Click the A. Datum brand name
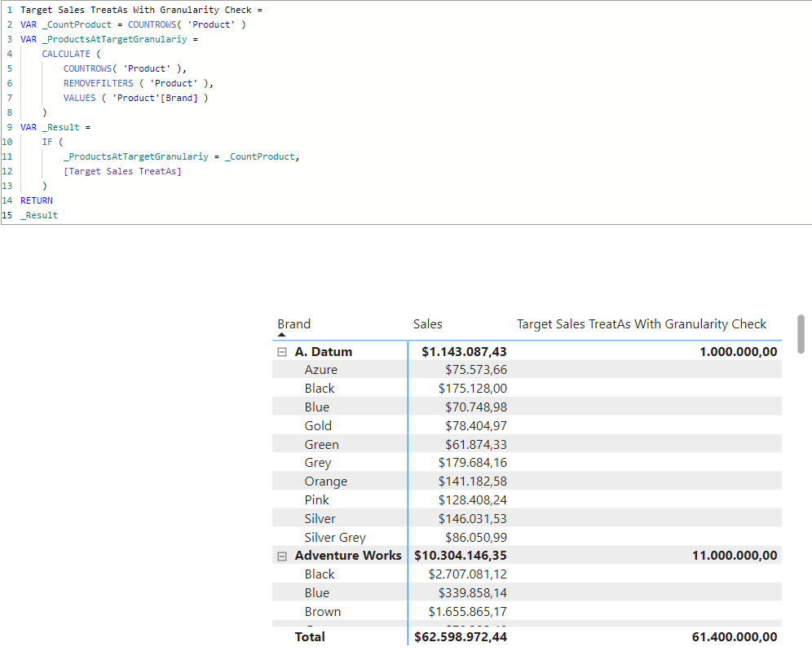Screen dimensions: 812x651 pyautogui.click(x=323, y=352)
